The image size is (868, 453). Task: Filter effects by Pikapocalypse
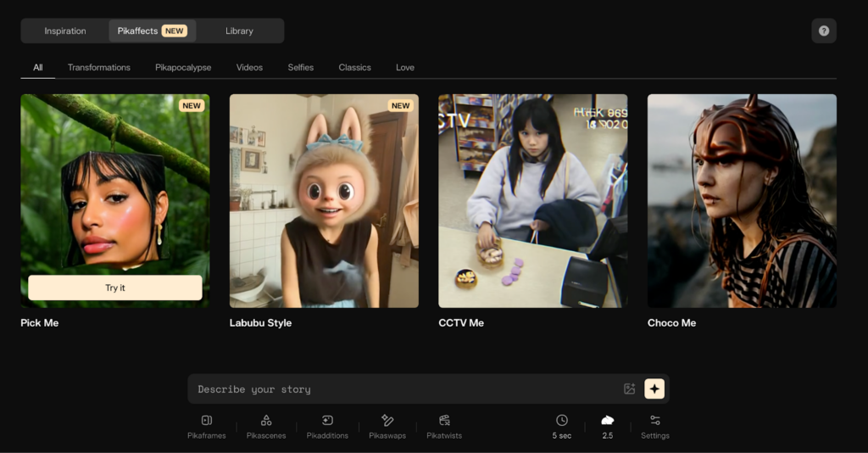click(x=183, y=67)
